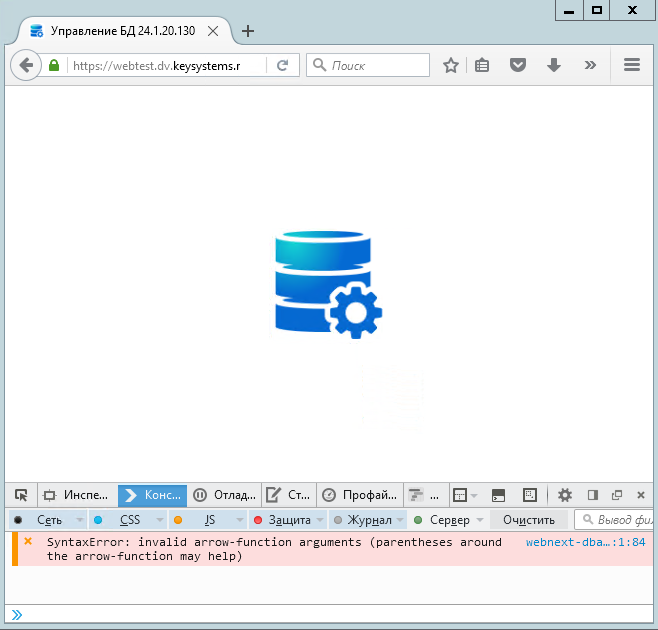Open a new tab with plus button
The width and height of the screenshot is (658, 630).
pyautogui.click(x=248, y=31)
